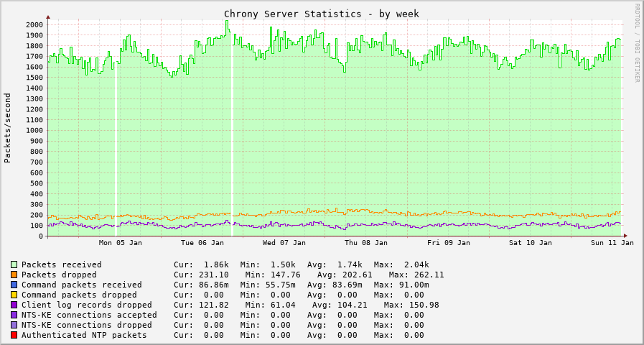Viewport: 644px width, 345px height.
Task: Click the Client log records dropped swatch
Action: click(14, 305)
